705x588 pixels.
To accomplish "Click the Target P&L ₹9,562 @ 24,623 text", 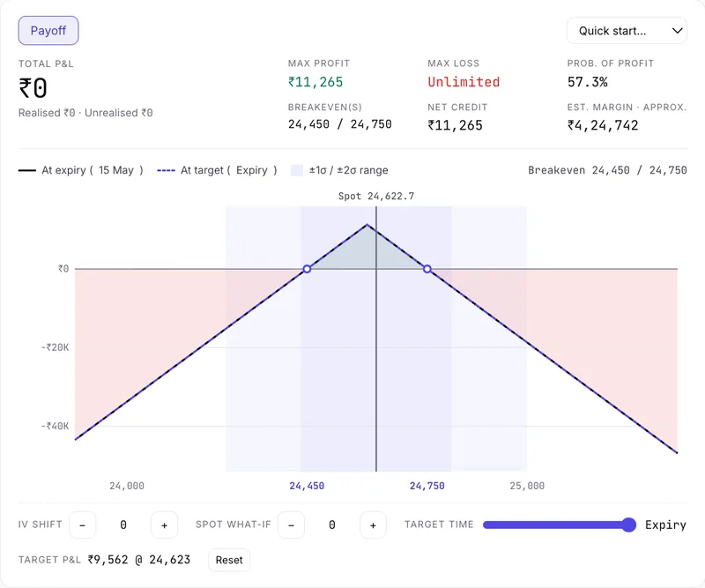I will (139, 560).
